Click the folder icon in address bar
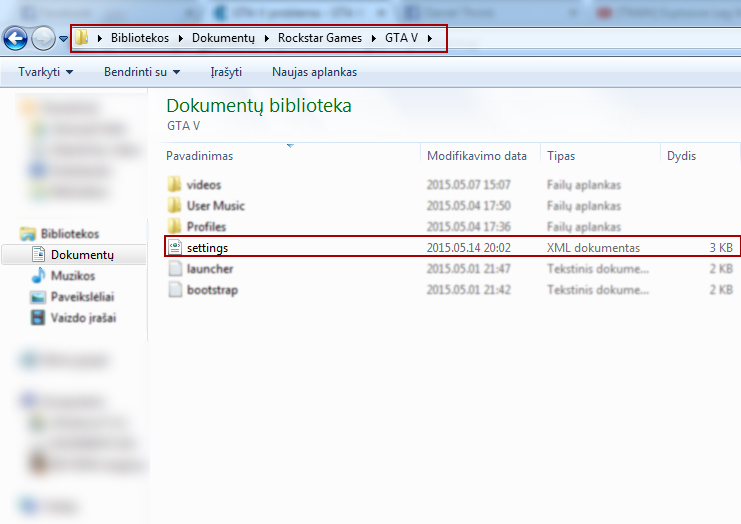Screen dimensions: 741x524 point(82,38)
